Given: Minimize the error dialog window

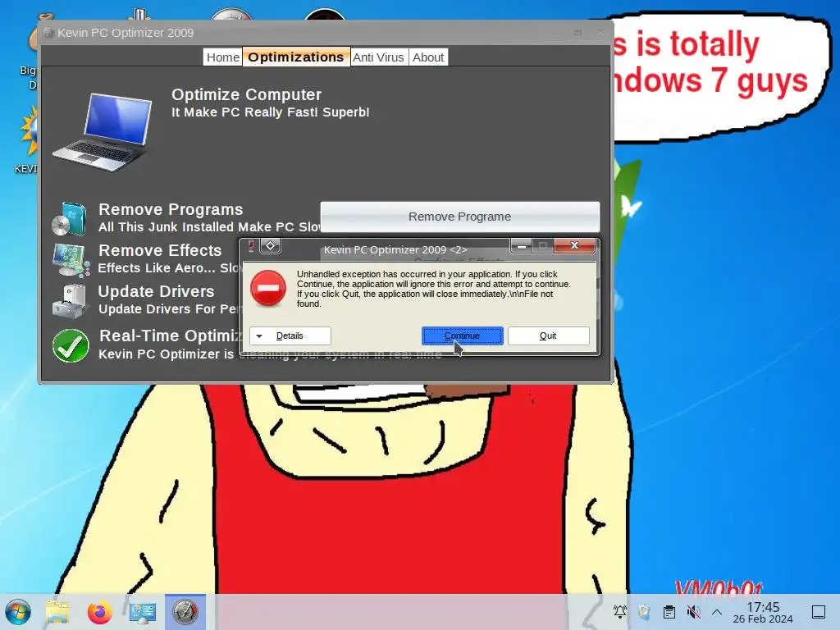Looking at the screenshot, I should click(x=521, y=246).
